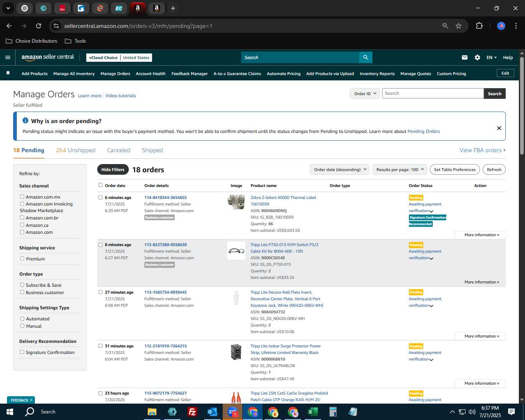Select order 114-8418344-5654655 checkbox
The height and width of the screenshot is (420, 525).
(x=100, y=197)
